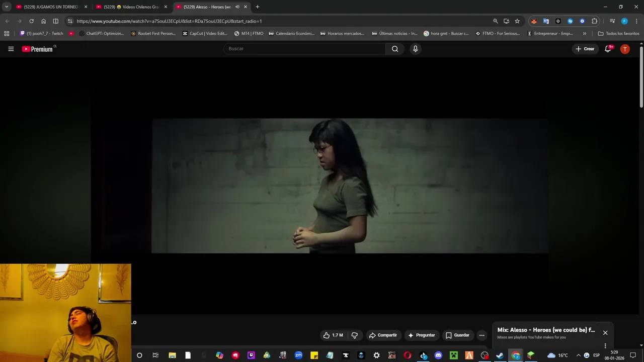Open Steam from taskbar
644x362 pixels.
[500, 355]
